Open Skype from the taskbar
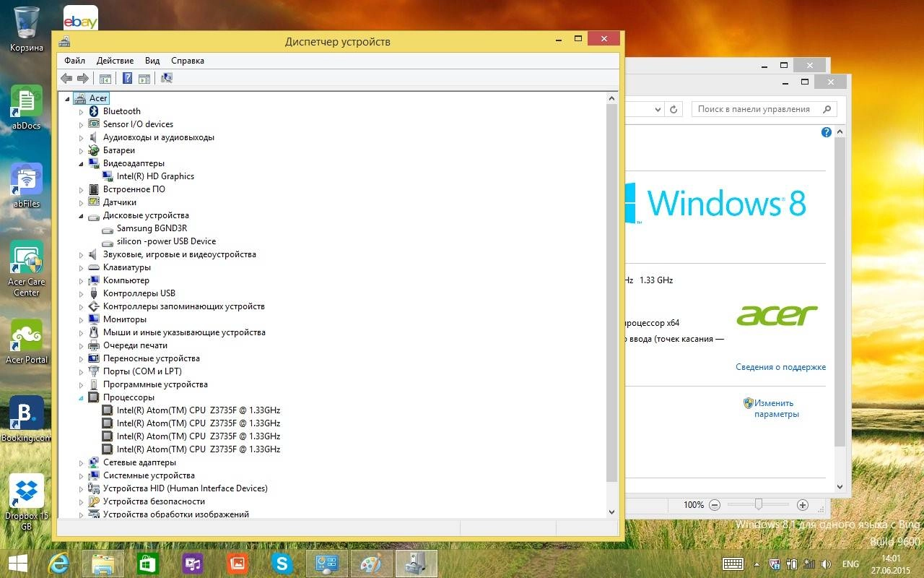The height and width of the screenshot is (578, 924). click(282, 564)
